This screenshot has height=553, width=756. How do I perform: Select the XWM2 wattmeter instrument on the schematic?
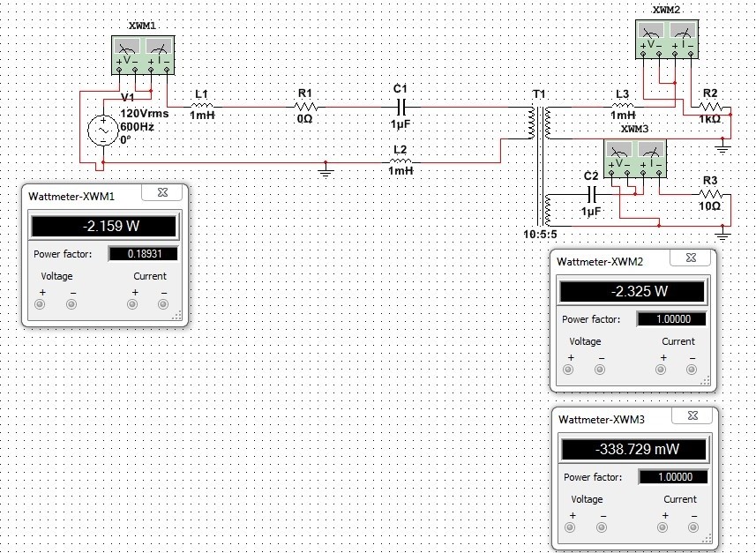pos(667,39)
